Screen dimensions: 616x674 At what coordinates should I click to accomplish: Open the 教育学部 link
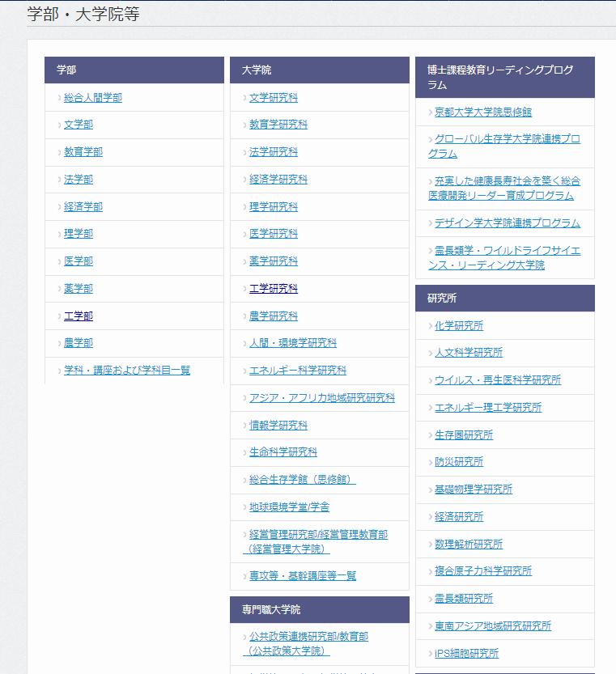83,152
